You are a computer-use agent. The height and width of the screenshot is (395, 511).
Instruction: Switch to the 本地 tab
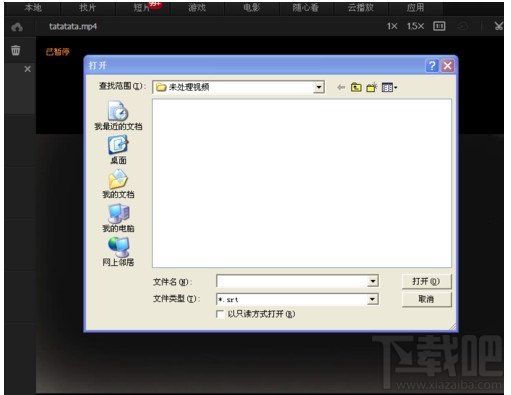tap(33, 8)
